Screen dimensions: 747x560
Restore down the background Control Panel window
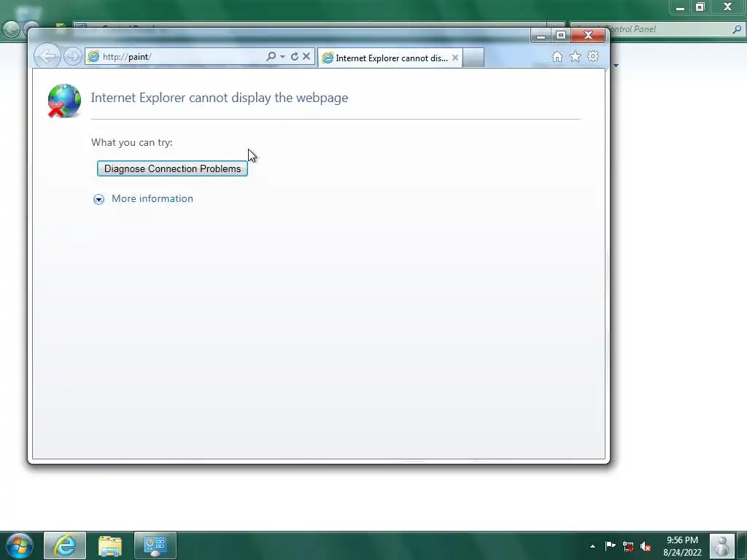[700, 7]
